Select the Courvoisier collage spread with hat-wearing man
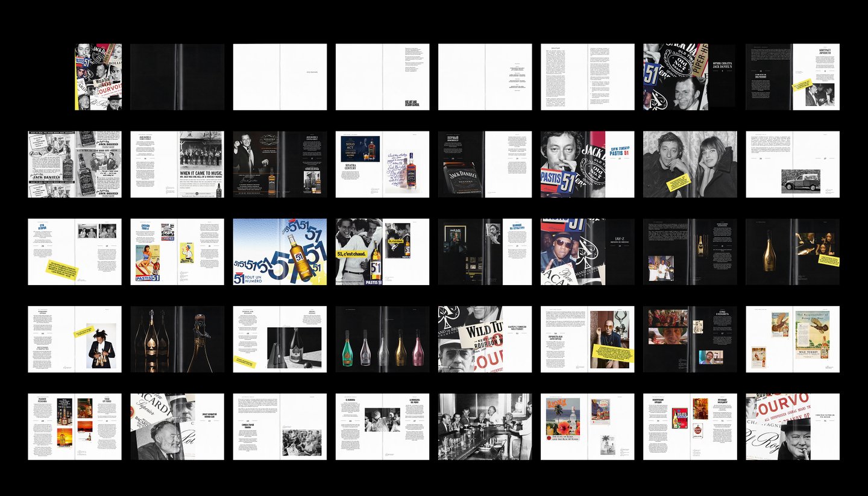This screenshot has height=496, width=868. [793, 427]
